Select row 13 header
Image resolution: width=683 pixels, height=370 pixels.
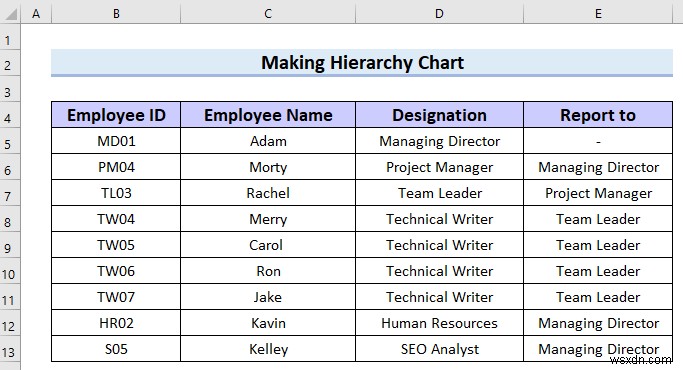pyautogui.click(x=10, y=349)
